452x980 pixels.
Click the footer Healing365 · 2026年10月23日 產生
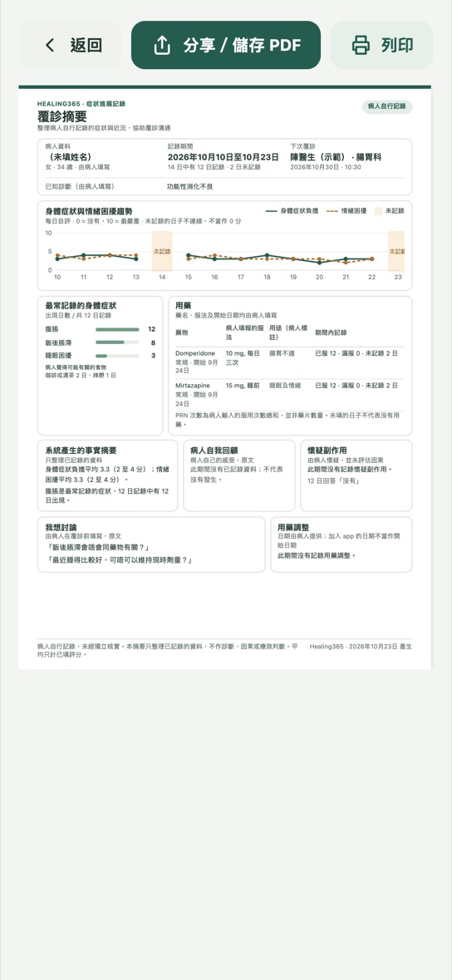pyautogui.click(x=361, y=646)
